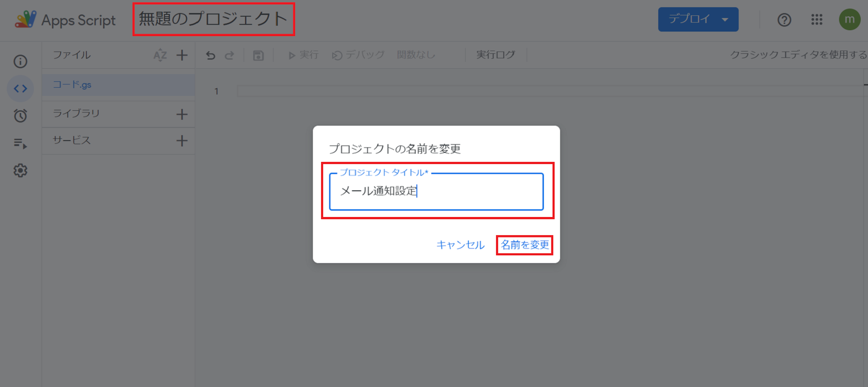The width and height of the screenshot is (868, 387).
Task: Redo the last edit
Action: tap(229, 55)
